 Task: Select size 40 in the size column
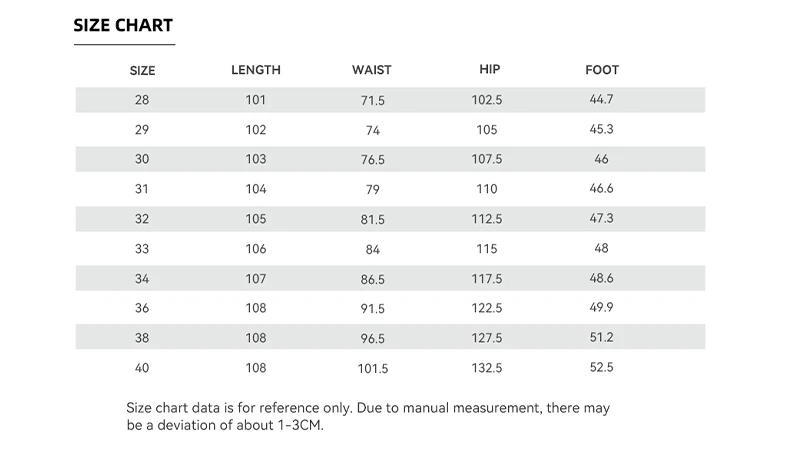[142, 368]
